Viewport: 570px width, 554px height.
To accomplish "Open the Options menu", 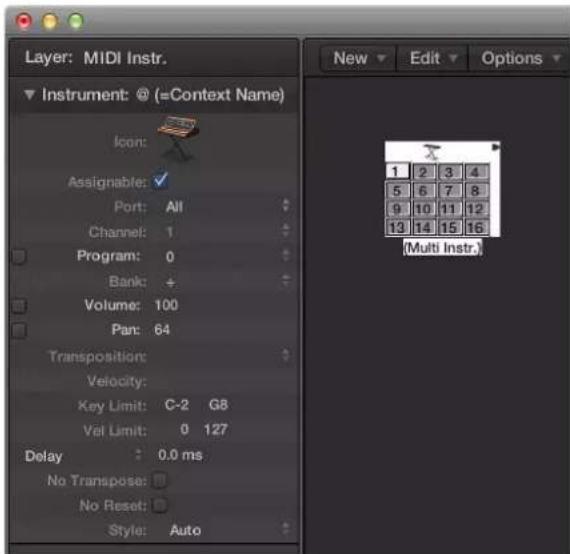I will point(520,58).
